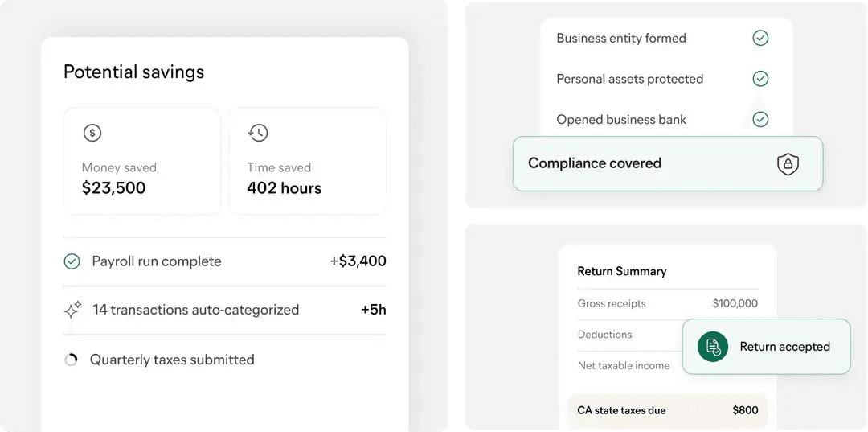Click the Return Summary heading

[621, 271]
